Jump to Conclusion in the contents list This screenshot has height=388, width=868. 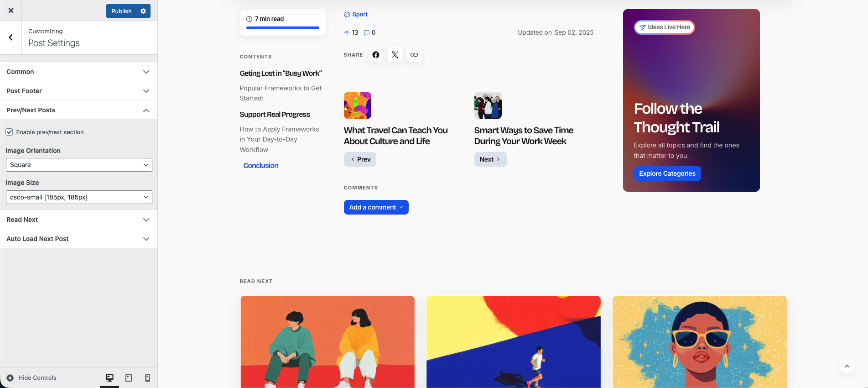(x=260, y=166)
